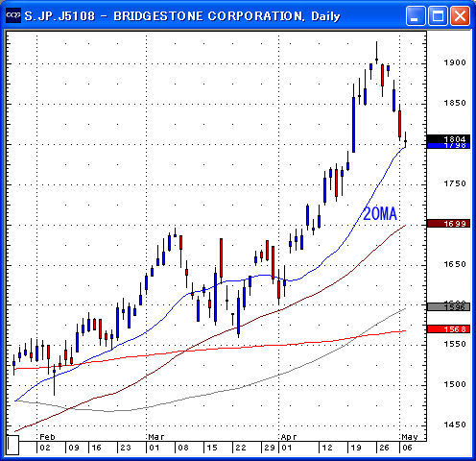476x461 pixels.
Task: Click the 1450 price scale label
Action: pos(455,425)
